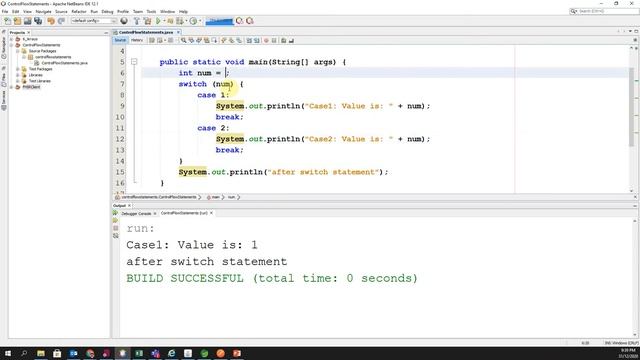Close the ControlFlowStatements.java editor tab
Viewport: 640px width, 360px height.
click(x=178, y=32)
